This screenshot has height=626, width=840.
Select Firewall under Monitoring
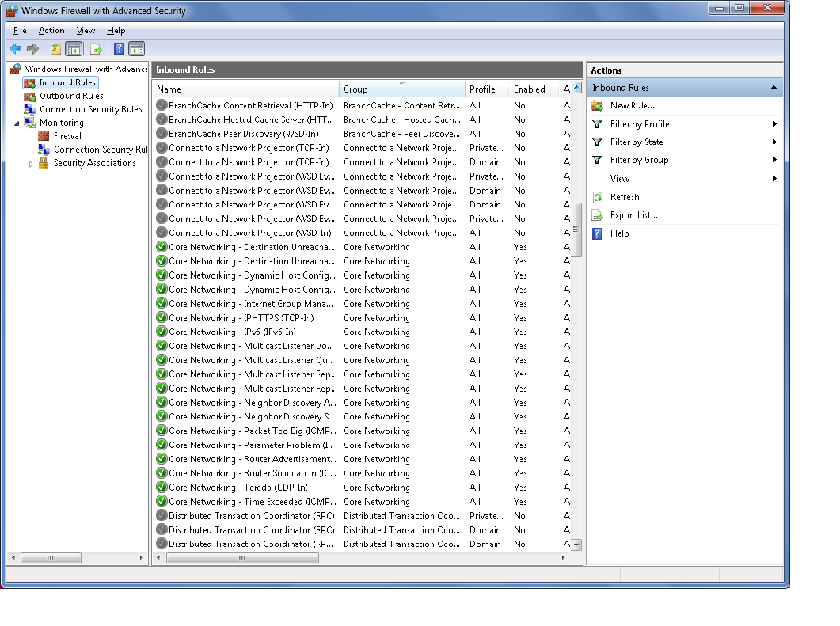pos(68,136)
